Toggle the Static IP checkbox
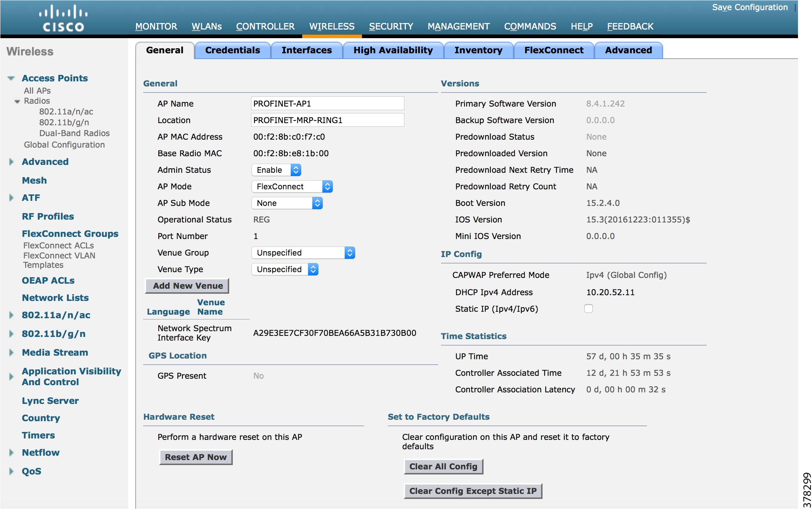The image size is (812, 509). 589,308
